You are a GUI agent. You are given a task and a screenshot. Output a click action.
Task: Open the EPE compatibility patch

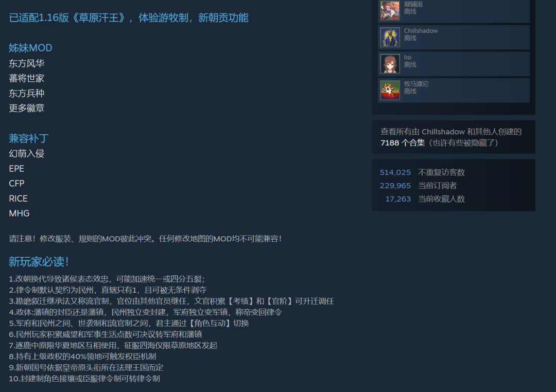[x=16, y=169]
